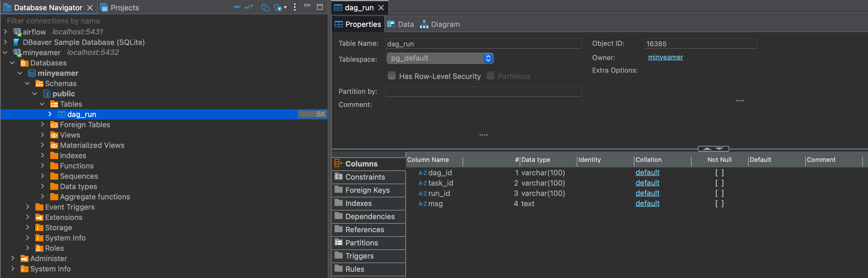Collapse the public schema node

click(x=35, y=94)
